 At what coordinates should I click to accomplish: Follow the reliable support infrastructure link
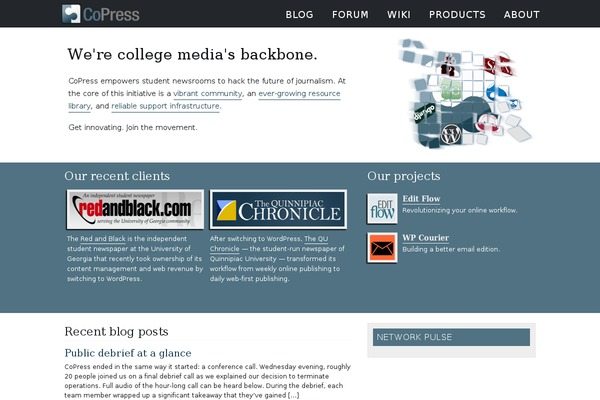tap(165, 106)
